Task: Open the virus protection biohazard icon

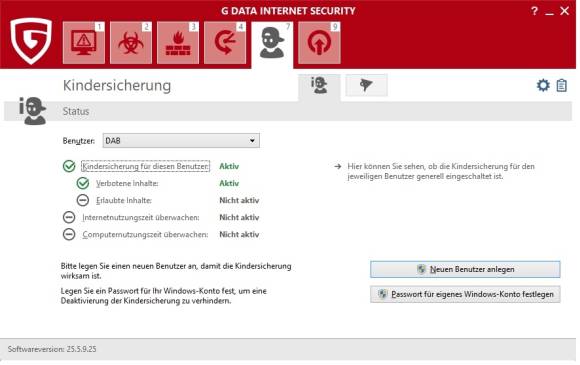Action: [x=131, y=43]
